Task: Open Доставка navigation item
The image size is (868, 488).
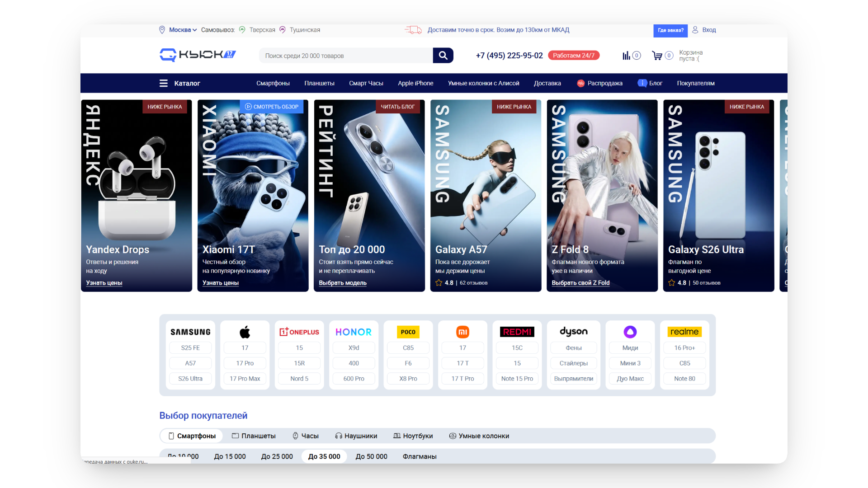Action: 547,83
